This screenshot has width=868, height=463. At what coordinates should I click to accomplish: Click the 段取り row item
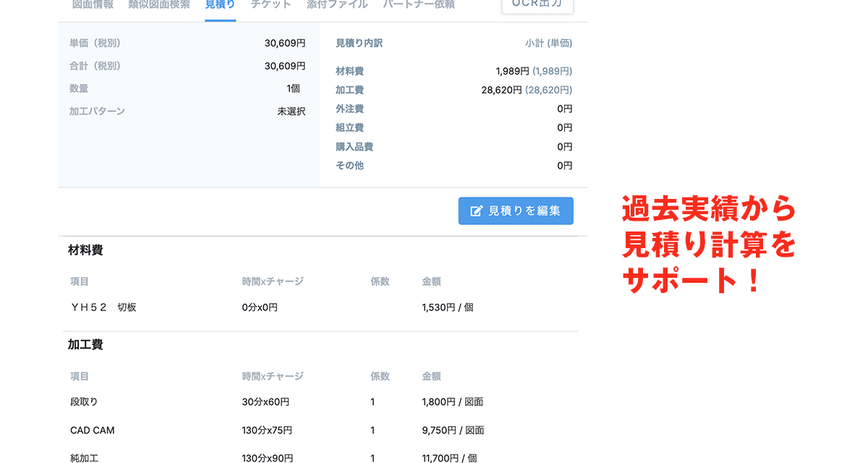(84, 402)
